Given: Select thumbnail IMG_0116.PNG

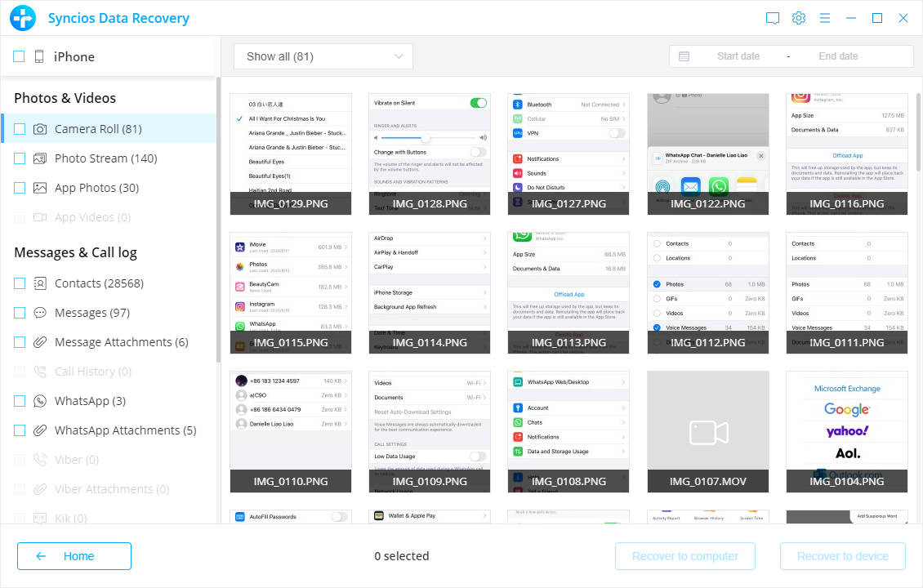Looking at the screenshot, I should [x=847, y=154].
